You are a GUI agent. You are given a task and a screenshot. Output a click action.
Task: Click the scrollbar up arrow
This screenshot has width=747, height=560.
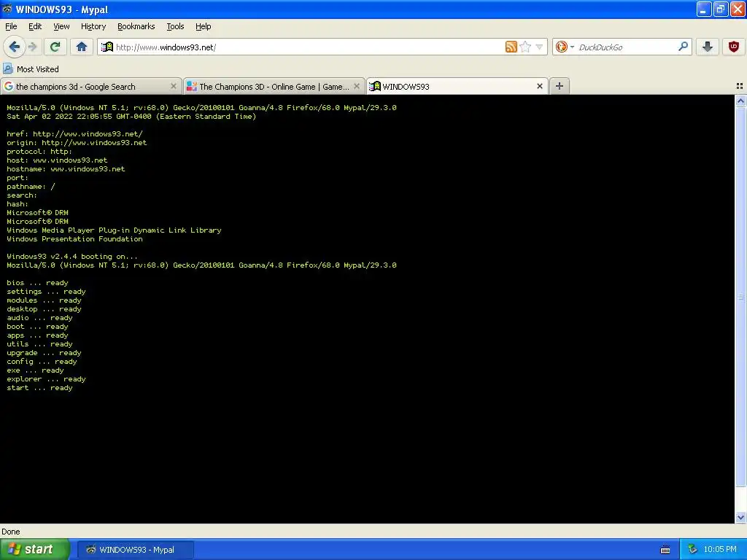[x=740, y=101]
